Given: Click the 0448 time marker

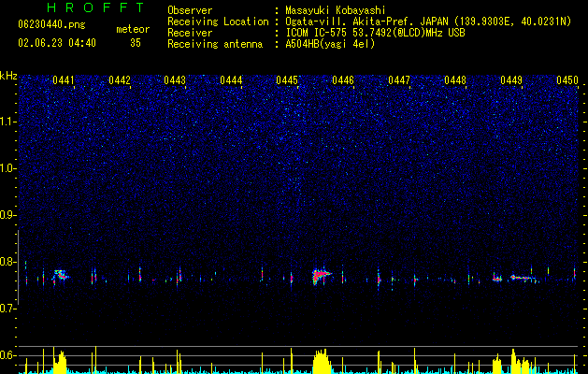Looking at the screenshot, I should pyautogui.click(x=455, y=79).
